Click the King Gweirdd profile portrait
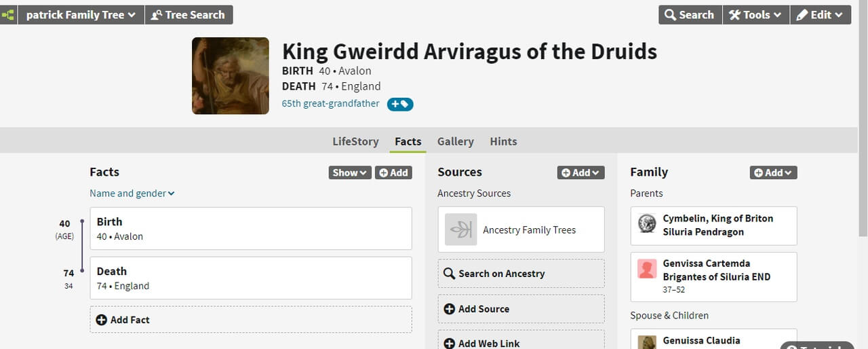The width and height of the screenshot is (868, 349). pyautogui.click(x=231, y=75)
